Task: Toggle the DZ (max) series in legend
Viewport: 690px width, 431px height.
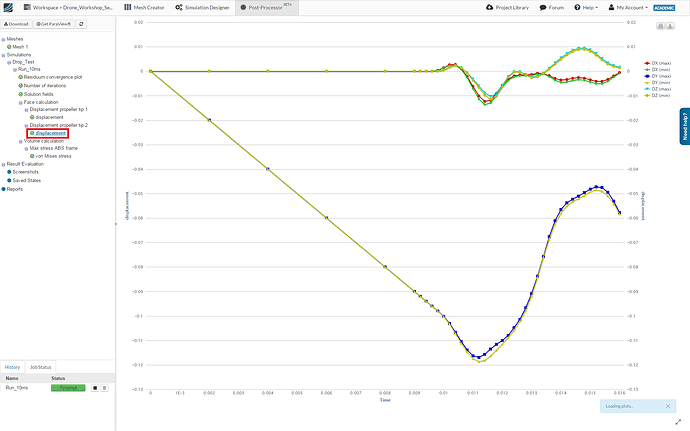Action: pyautogui.click(x=657, y=89)
